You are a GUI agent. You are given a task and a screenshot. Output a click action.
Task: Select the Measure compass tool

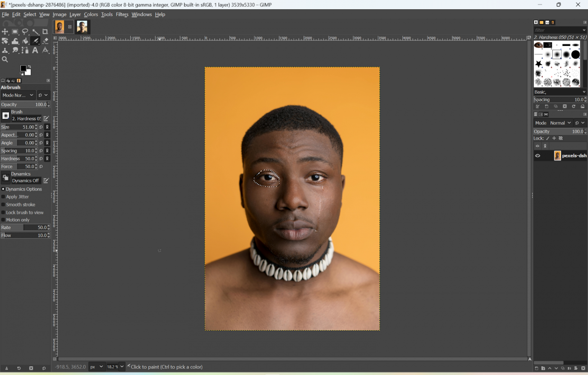pyautogui.click(x=46, y=50)
